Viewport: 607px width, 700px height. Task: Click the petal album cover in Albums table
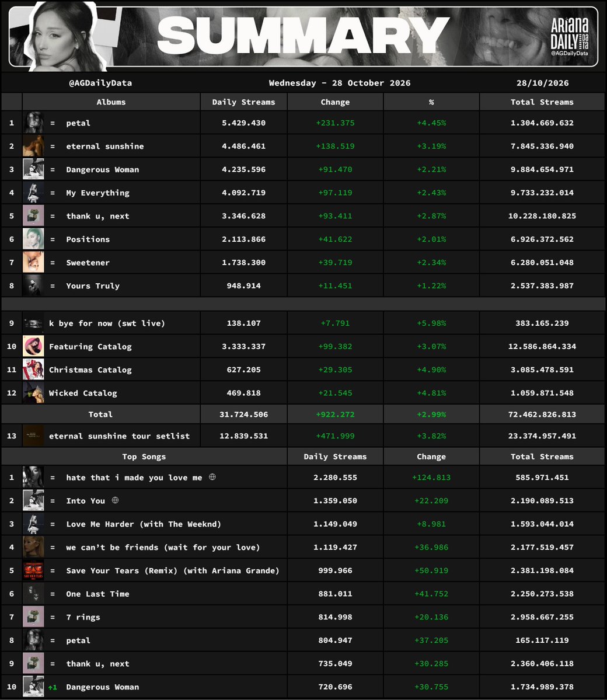[33, 123]
